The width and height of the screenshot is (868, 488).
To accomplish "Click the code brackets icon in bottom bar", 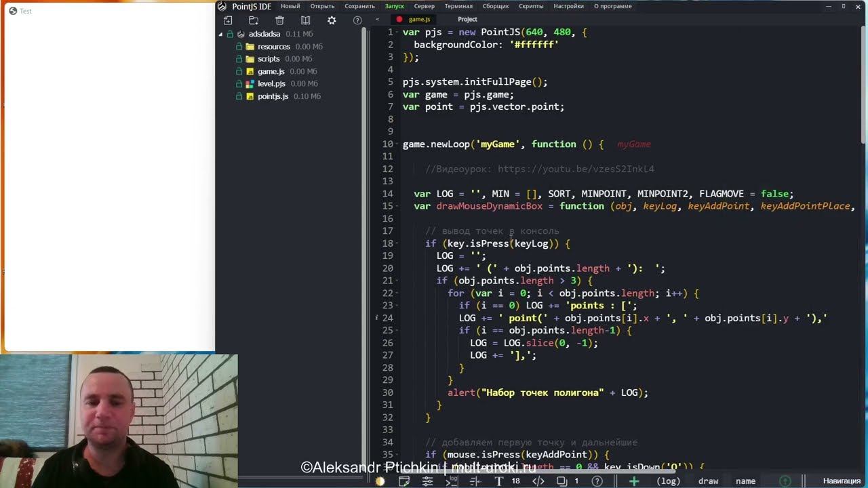I will [x=538, y=481].
